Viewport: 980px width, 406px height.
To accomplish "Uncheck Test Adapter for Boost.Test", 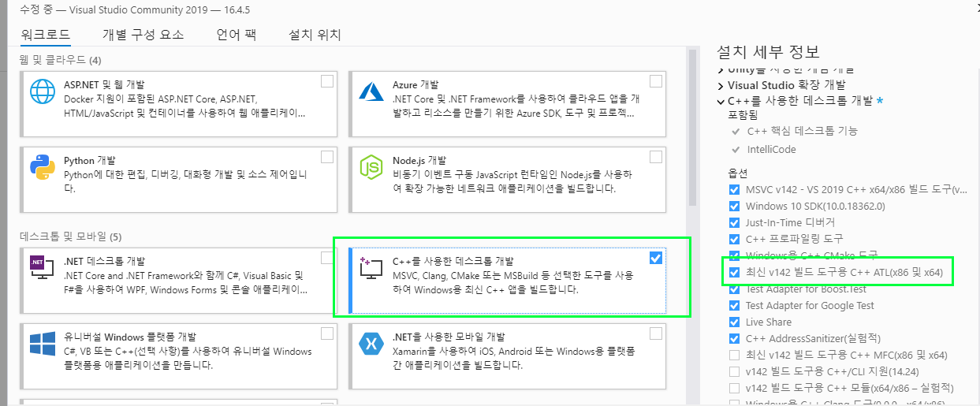I will coord(735,289).
